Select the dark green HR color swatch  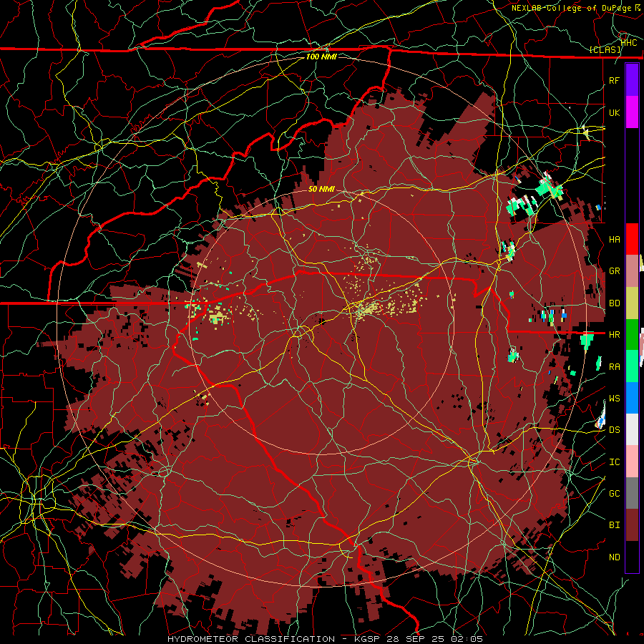(x=632, y=335)
